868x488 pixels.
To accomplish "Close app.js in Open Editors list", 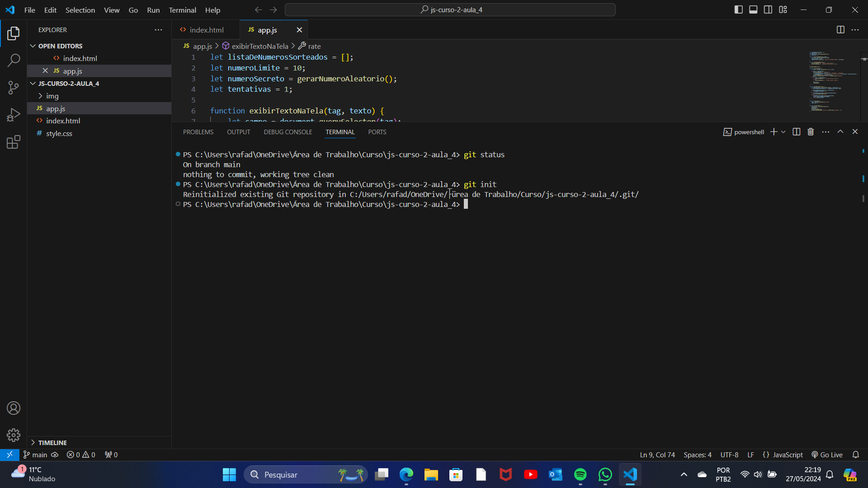I will [45, 70].
